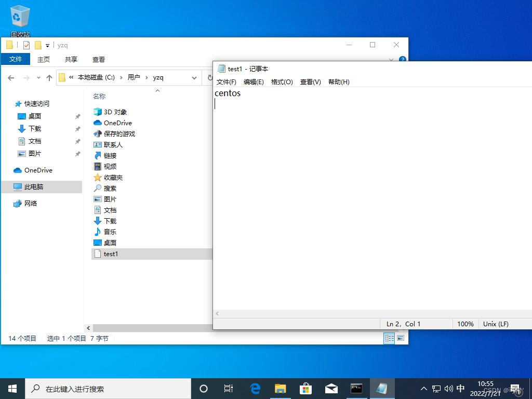Open Task View from the taskbar
532x399 pixels.
(228, 388)
